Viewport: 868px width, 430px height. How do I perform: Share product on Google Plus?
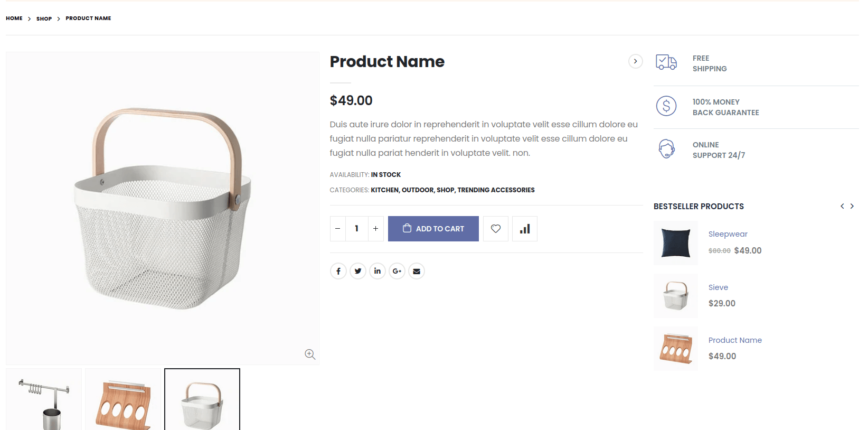pyautogui.click(x=397, y=271)
